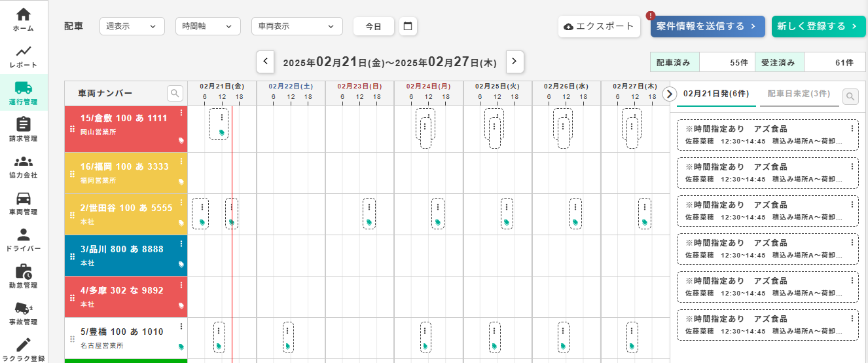Open the 協力会社 partners icon
868x363 pixels.
click(x=24, y=161)
